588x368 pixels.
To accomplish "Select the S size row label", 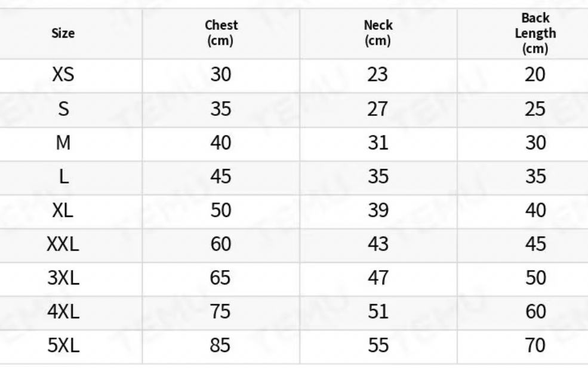I will pos(63,109).
